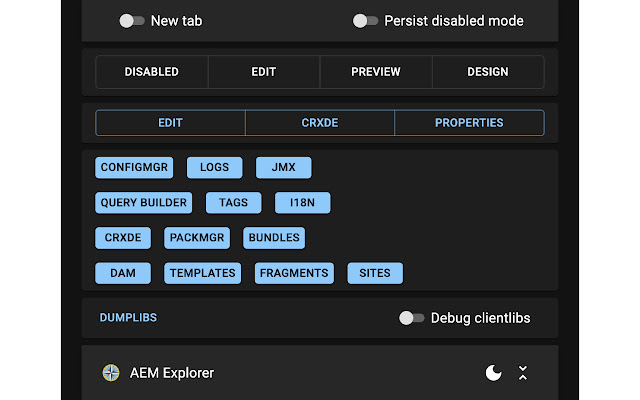Toggle Persist disabled mode switch
The height and width of the screenshot is (400, 640).
[x=366, y=21]
